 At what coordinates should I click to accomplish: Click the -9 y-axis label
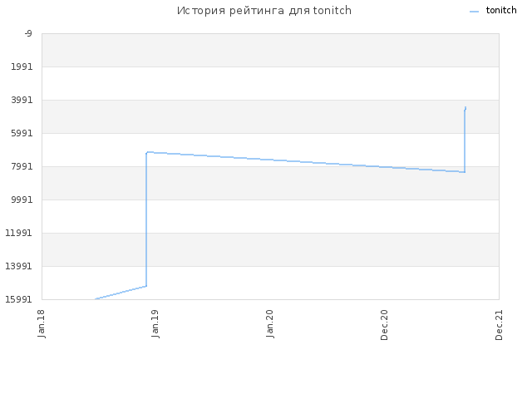tap(28, 33)
